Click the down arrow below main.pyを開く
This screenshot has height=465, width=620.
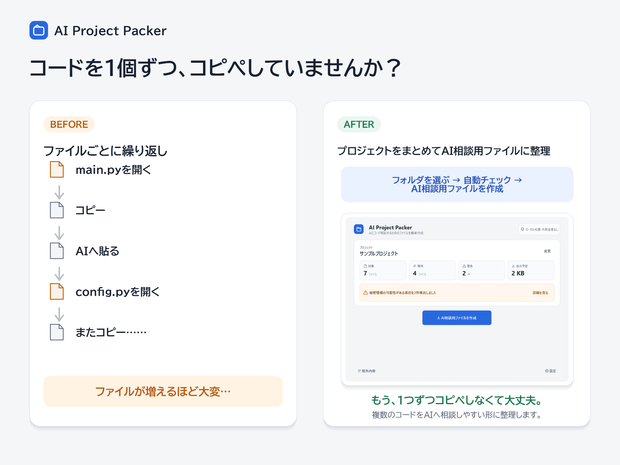point(59,192)
